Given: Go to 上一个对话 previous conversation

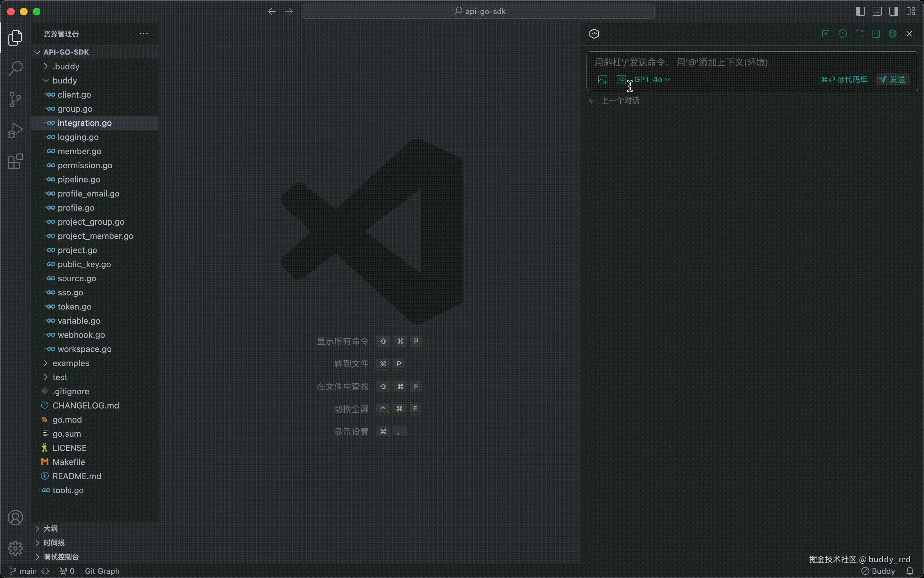Looking at the screenshot, I should click(614, 100).
